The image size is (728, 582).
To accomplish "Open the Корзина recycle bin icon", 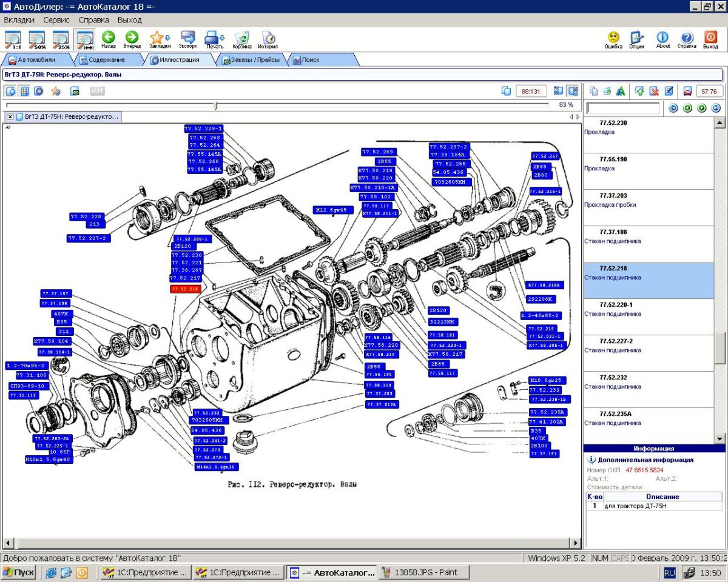I will click(x=242, y=38).
